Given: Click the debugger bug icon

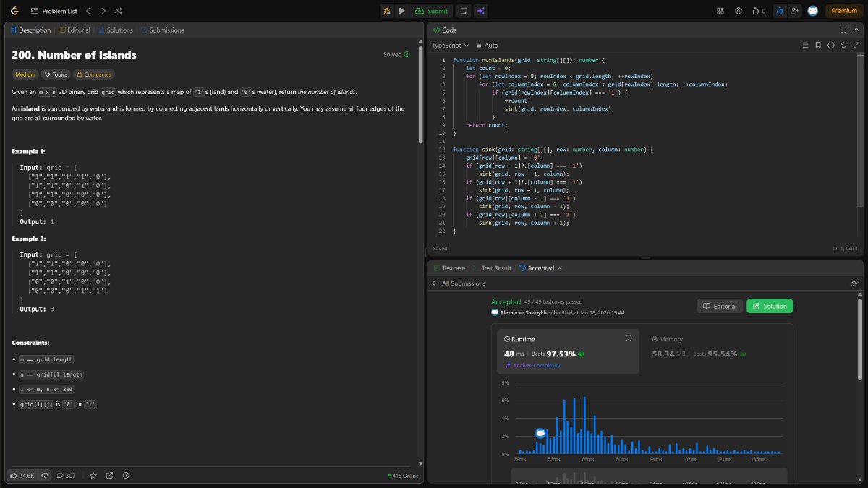Looking at the screenshot, I should pos(387,11).
